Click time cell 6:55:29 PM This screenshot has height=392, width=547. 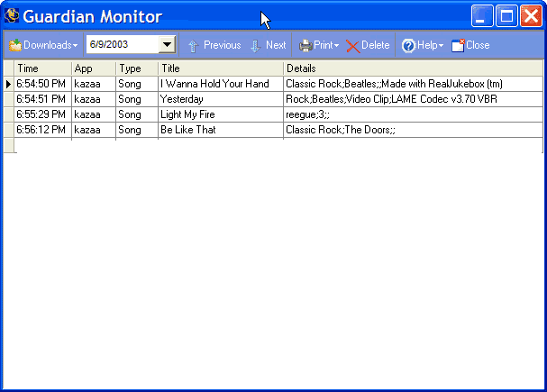[43, 114]
